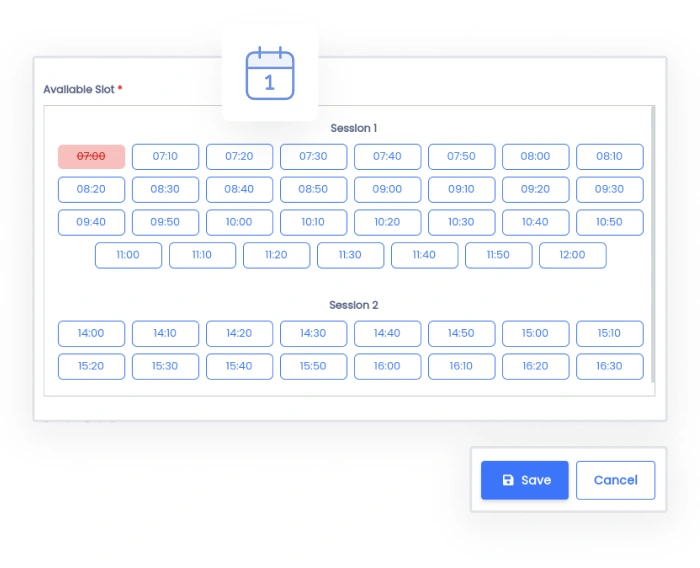Click the calendar icon above the slots
700x568 pixels.
pyautogui.click(x=270, y=74)
